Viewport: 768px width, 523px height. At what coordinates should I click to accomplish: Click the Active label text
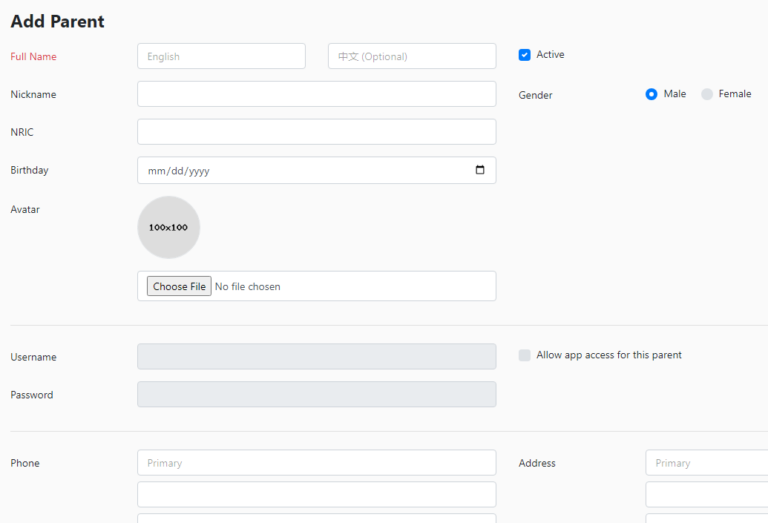(x=550, y=54)
